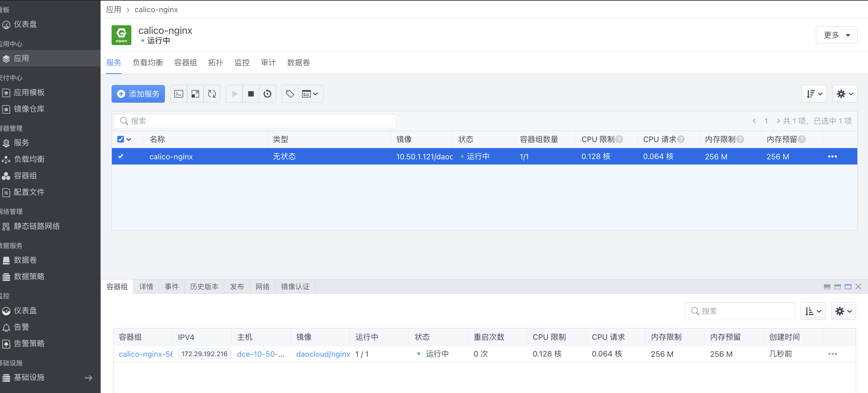Open the 历史版本 tab

tap(204, 287)
